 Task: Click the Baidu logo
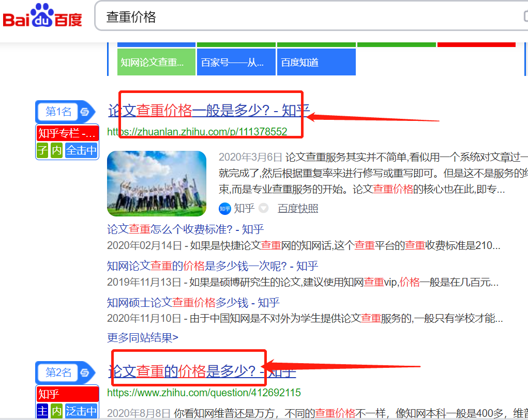point(42,15)
